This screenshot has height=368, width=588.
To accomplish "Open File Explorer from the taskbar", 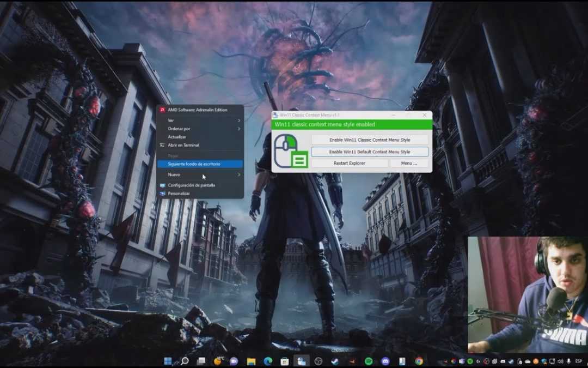I will click(x=251, y=361).
